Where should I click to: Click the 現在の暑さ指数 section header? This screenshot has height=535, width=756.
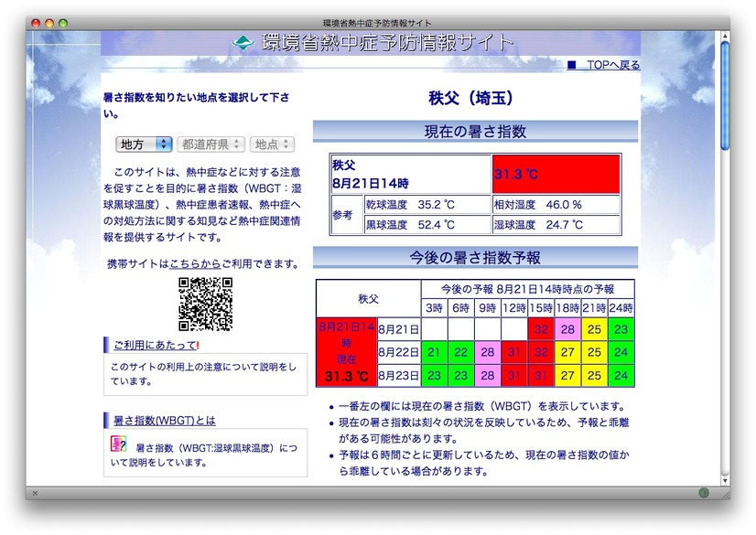click(x=475, y=132)
